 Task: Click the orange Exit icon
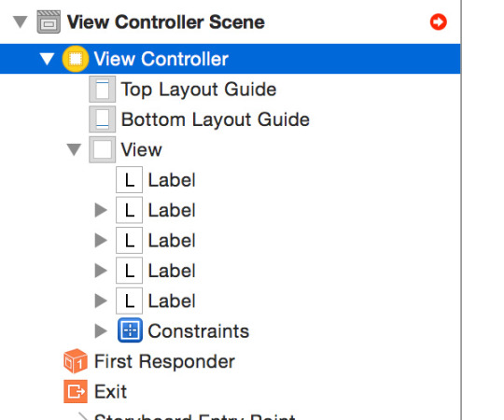[76, 391]
